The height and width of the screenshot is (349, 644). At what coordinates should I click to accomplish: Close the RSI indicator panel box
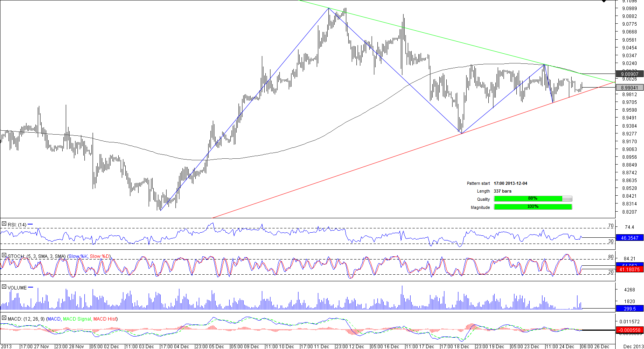(4, 224)
